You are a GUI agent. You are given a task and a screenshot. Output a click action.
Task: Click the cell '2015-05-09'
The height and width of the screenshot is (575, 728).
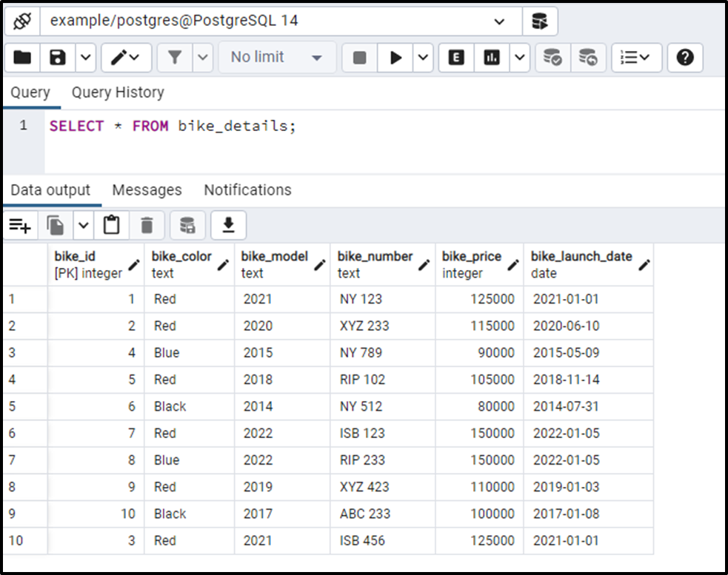pyautogui.click(x=588, y=353)
